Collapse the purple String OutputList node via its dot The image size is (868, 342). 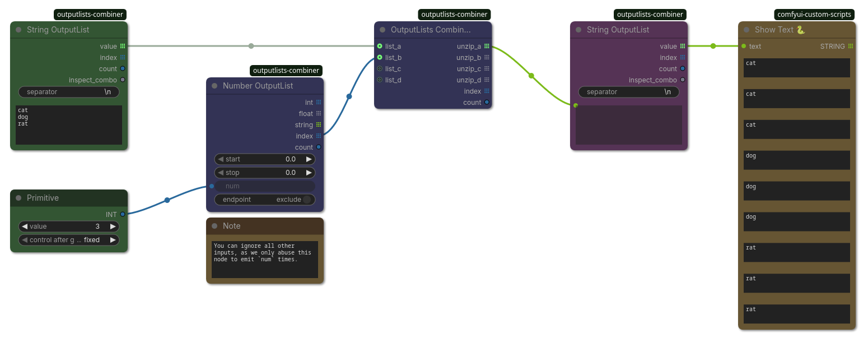578,30
